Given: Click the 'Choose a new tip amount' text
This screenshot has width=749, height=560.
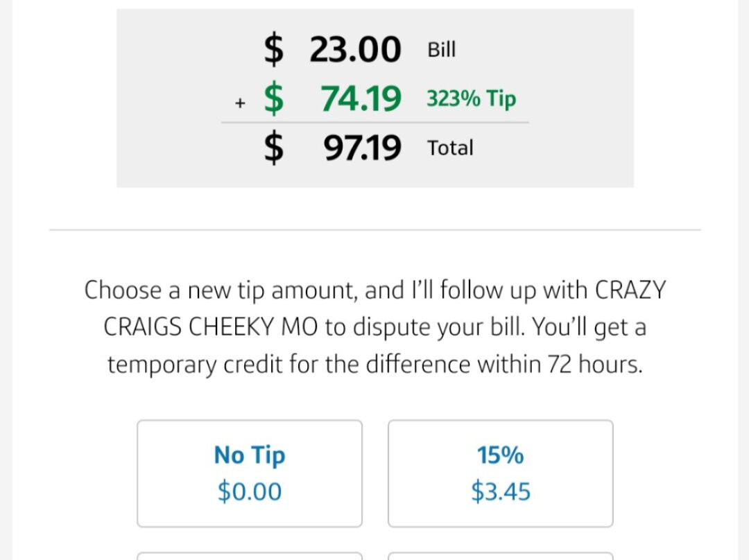Looking at the screenshot, I should coord(220,290).
